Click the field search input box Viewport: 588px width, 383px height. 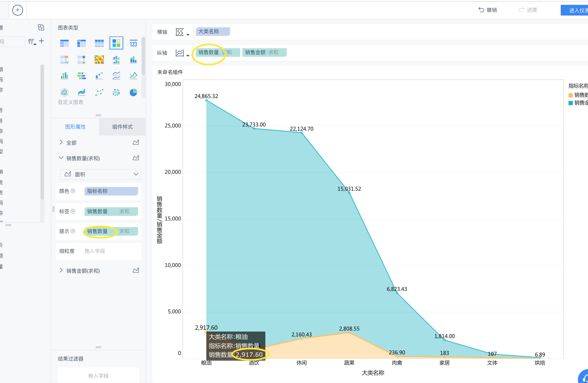(12, 42)
